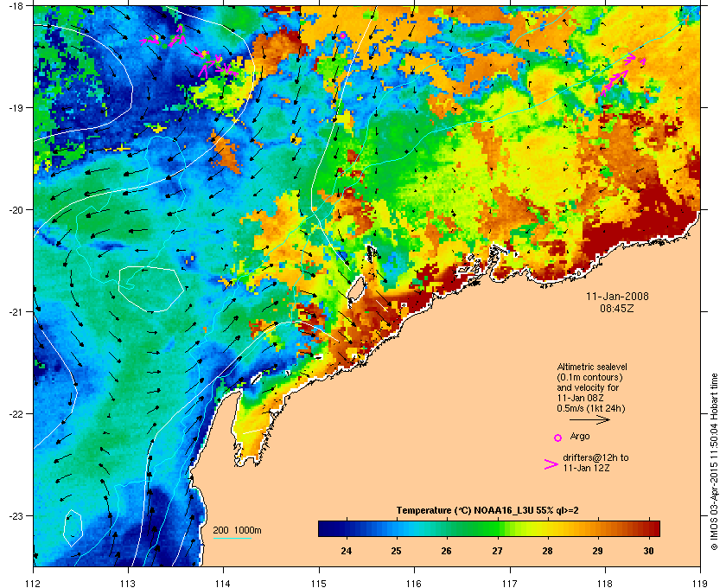Click the longitude axis label 114

[x=223, y=583]
